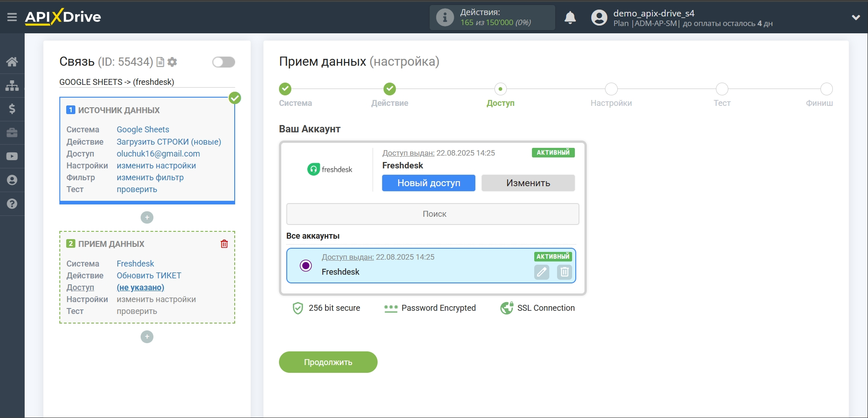Delete Freshdesk account with trash icon
This screenshot has height=418, width=868.
[564, 272]
